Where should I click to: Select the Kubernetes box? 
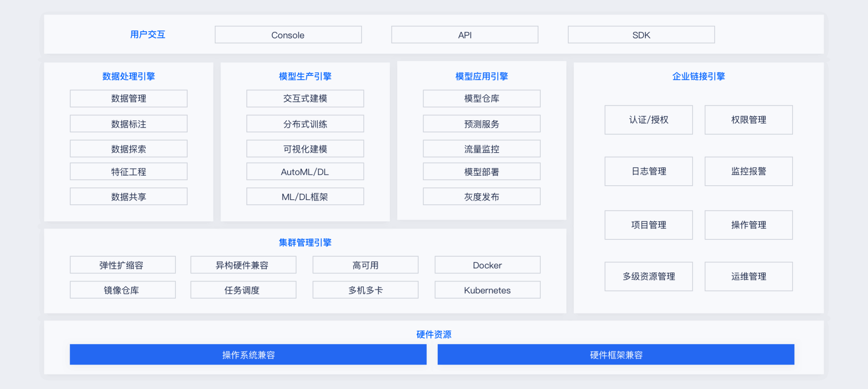click(487, 290)
